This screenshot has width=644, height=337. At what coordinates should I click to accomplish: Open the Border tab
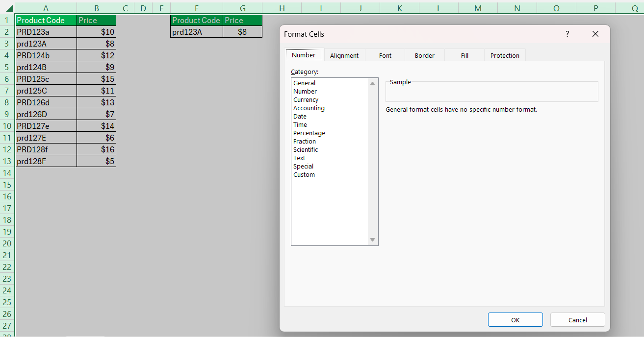point(425,55)
